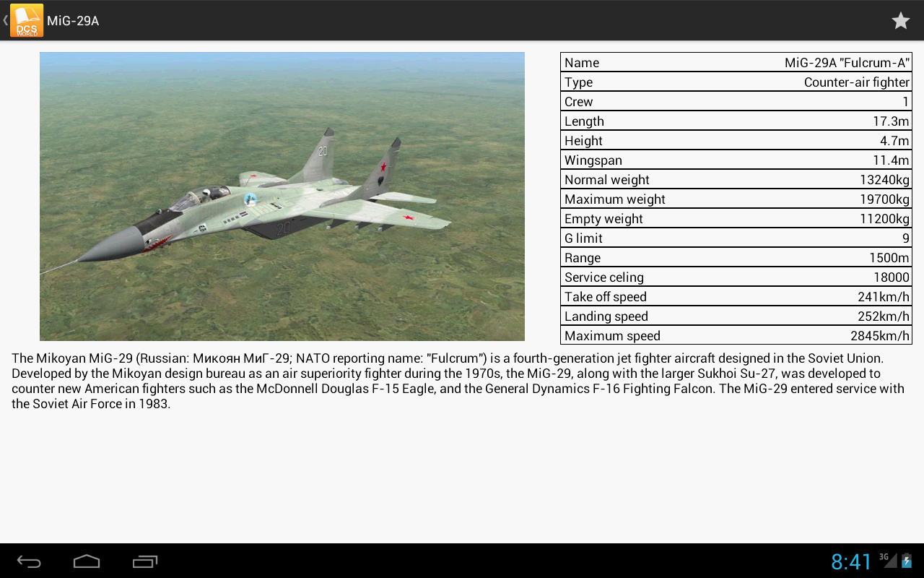Select value 11200kg
This screenshot has height=578, width=924.
[x=884, y=219]
